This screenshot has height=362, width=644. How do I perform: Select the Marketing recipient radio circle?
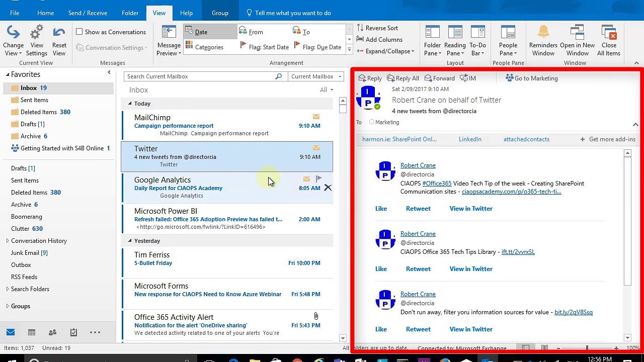[372, 122]
